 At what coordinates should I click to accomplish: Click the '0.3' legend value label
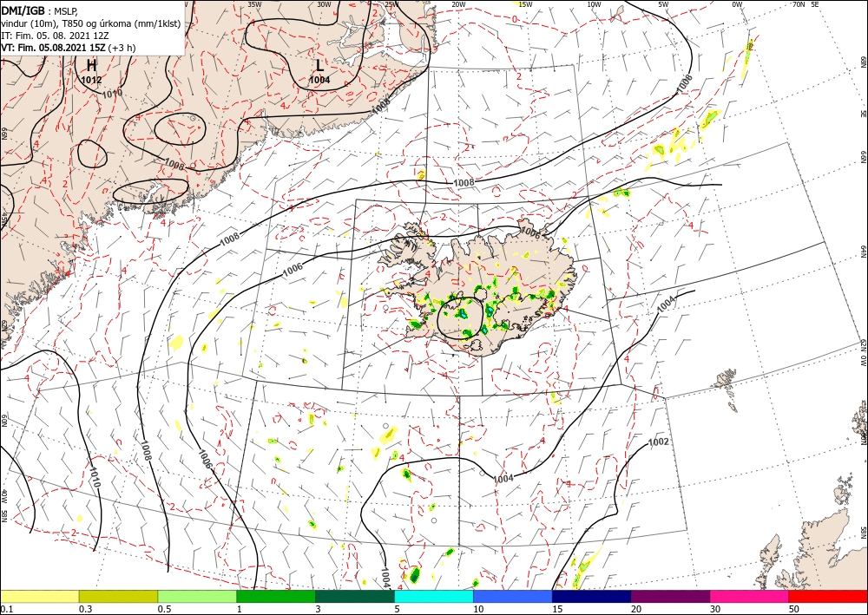85,609
